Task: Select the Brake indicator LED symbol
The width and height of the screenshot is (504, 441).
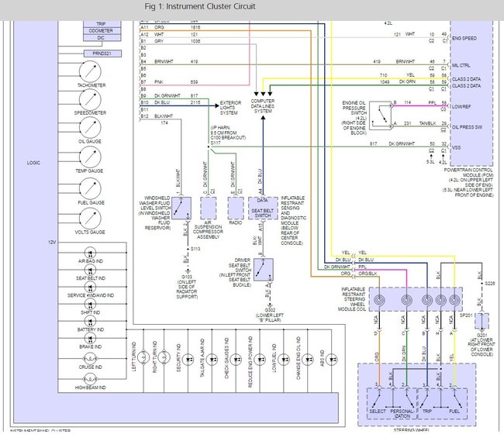Action: [x=90, y=338]
